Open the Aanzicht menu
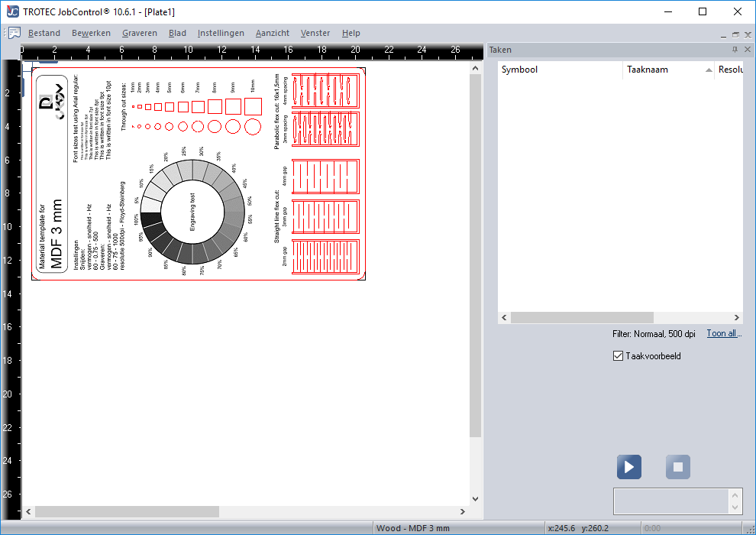This screenshot has height=535, width=756. (x=273, y=33)
